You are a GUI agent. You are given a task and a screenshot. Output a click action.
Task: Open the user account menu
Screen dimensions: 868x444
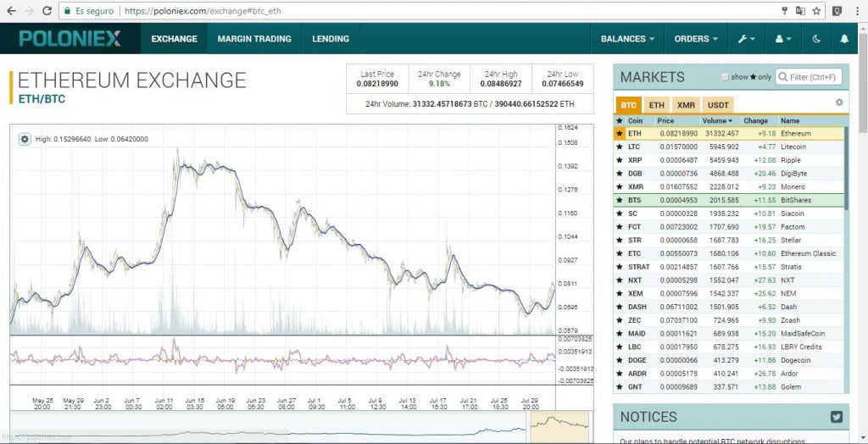782,39
